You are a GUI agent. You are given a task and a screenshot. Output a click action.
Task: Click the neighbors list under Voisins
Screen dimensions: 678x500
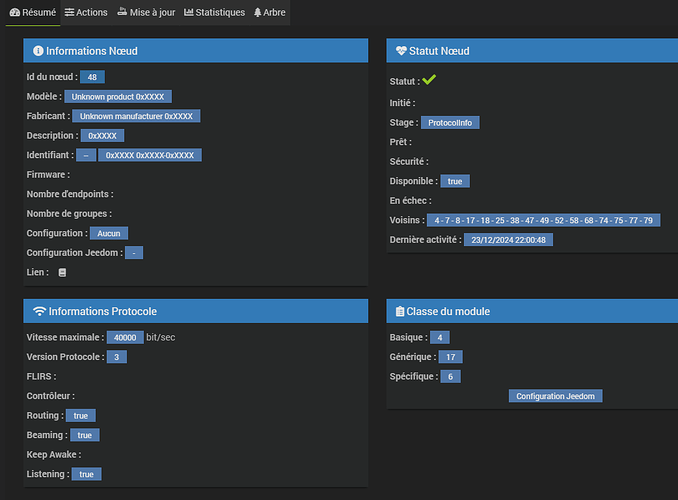(544, 220)
